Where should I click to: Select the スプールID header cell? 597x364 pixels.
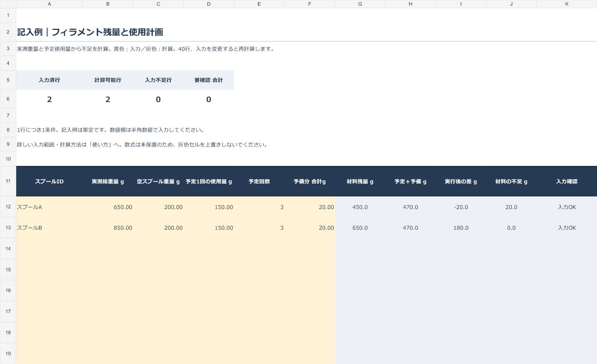(x=49, y=181)
